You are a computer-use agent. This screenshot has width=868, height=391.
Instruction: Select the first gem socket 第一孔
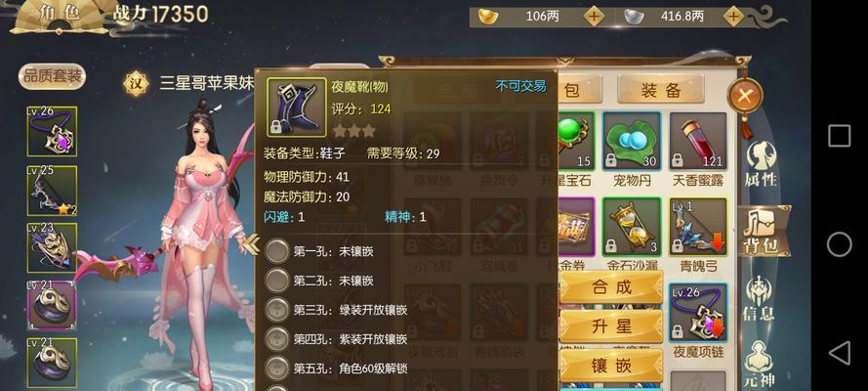[319, 251]
